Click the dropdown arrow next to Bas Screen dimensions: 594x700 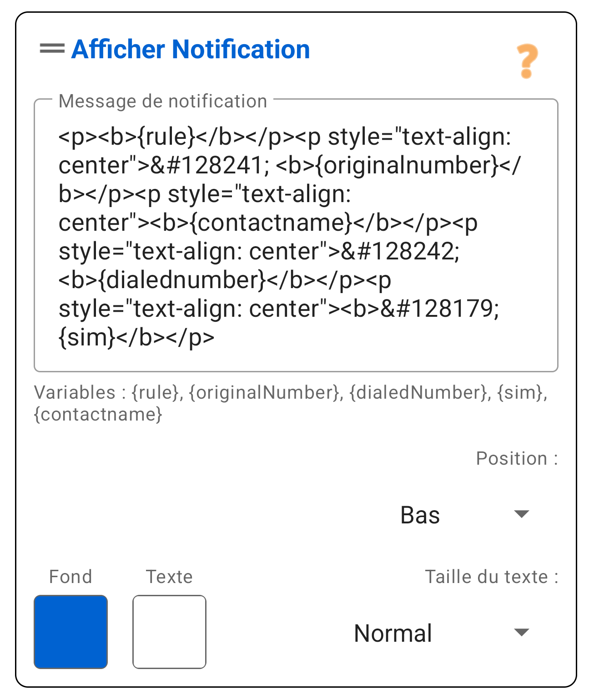coord(521,515)
